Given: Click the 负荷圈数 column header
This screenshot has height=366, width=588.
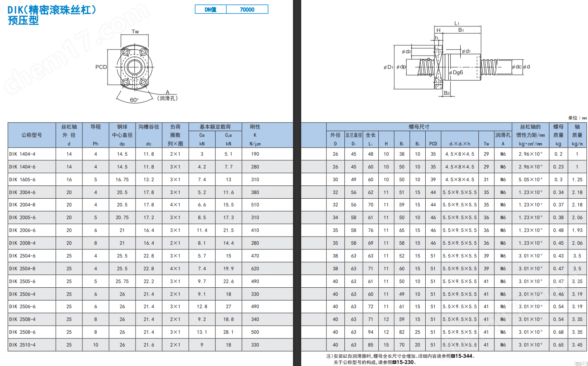Looking at the screenshot, I should [175, 135].
